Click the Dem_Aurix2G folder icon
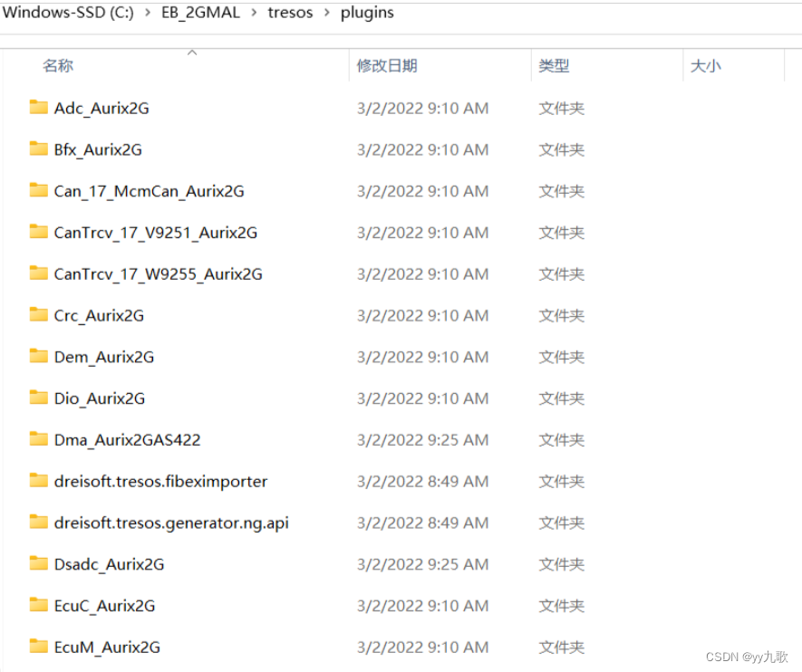Viewport: 802px width, 672px height. coord(38,356)
